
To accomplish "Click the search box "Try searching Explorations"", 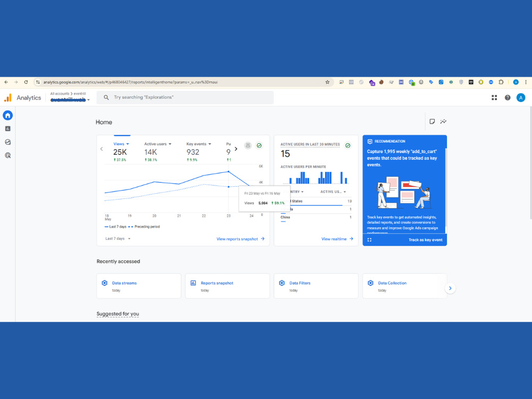I will [x=185, y=97].
